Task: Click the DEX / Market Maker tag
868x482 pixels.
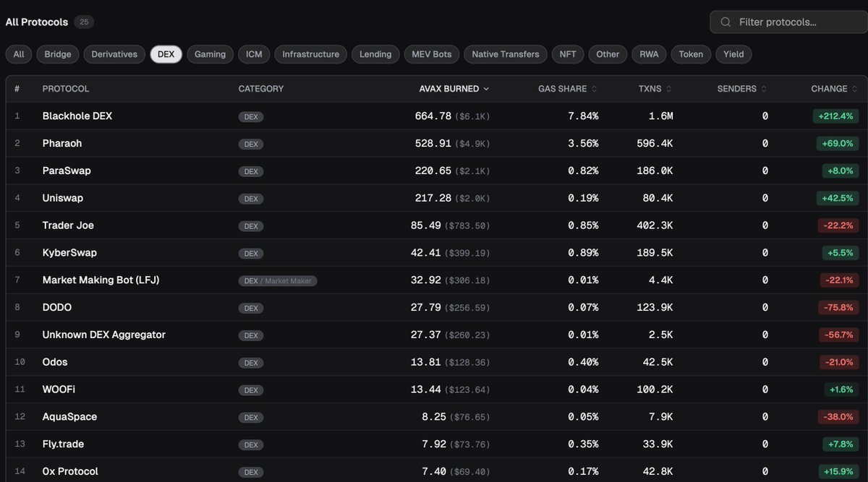Action: [278, 280]
